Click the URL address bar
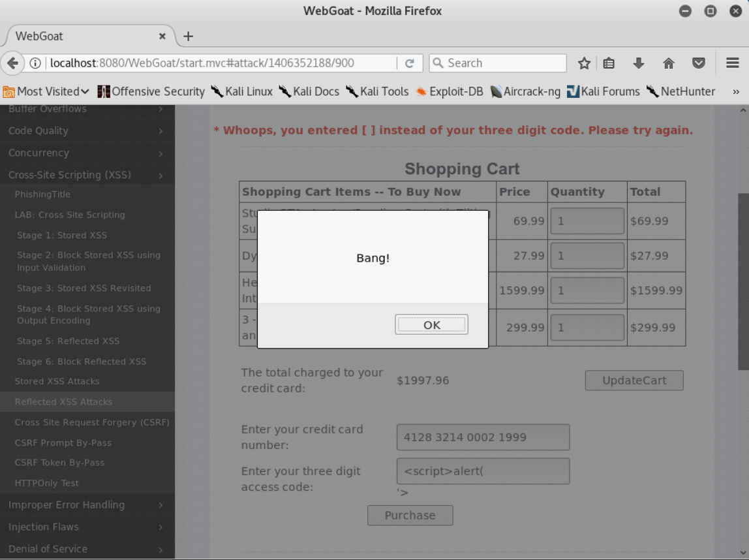Screen dimensions: 749x560 220,63
